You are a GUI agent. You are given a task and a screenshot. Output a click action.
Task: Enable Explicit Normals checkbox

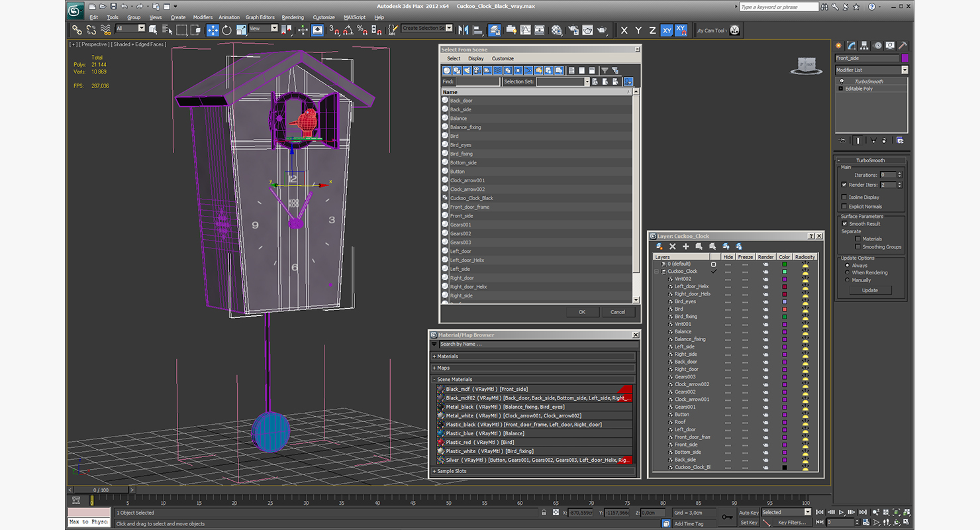(844, 206)
